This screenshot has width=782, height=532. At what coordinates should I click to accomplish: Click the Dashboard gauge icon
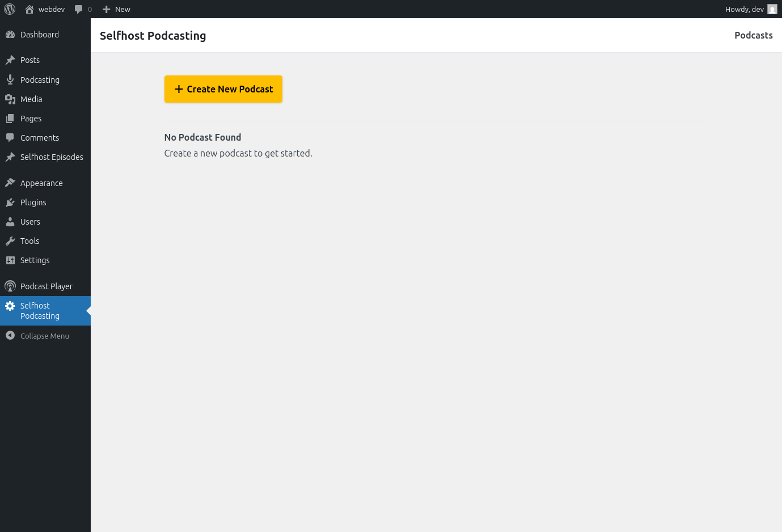tap(10, 35)
